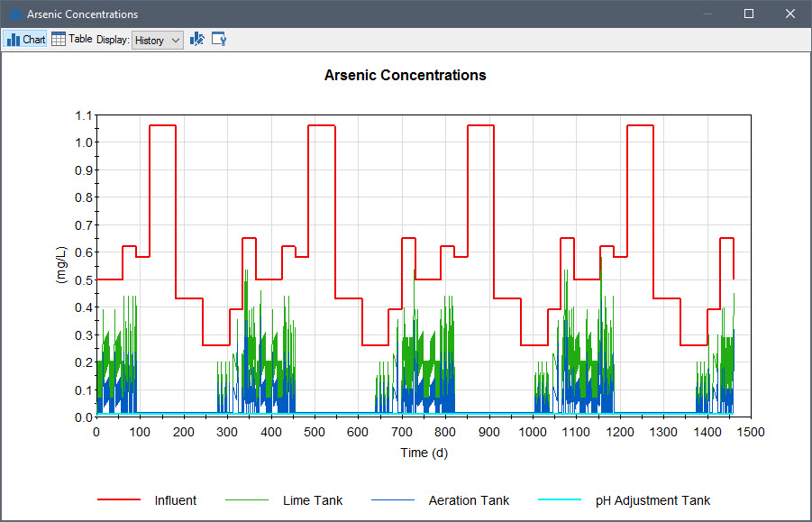Viewport: 812px width, 522px height.
Task: Maximize the Arsenic Concentrations window
Action: tap(749, 14)
